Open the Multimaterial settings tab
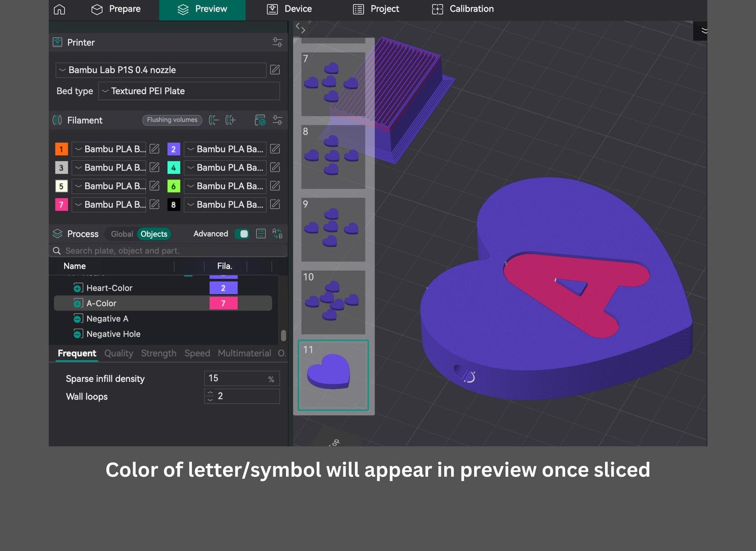The height and width of the screenshot is (551, 756). 244,353
